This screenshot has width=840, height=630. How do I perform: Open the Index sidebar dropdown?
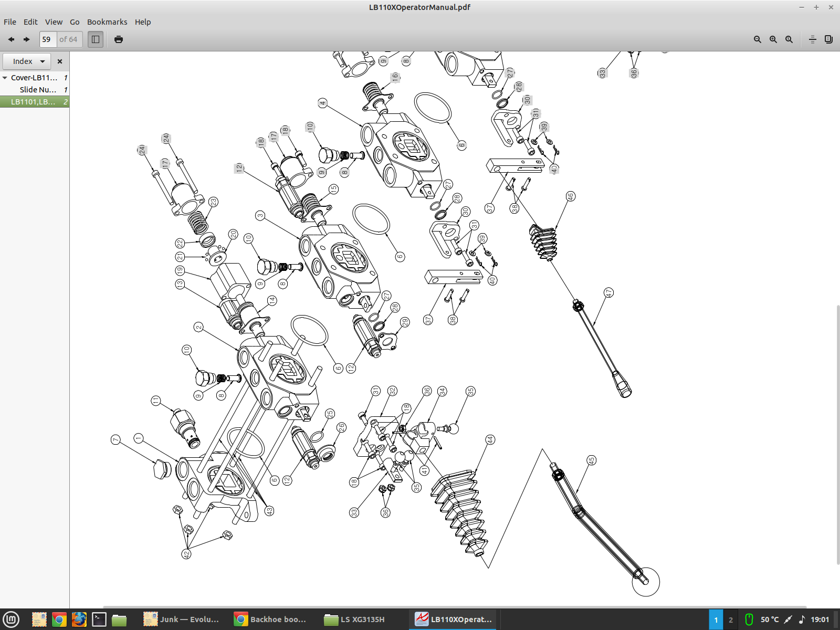coord(27,61)
